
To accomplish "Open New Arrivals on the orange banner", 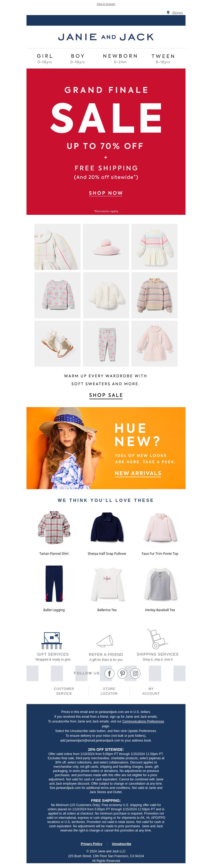I will [x=138, y=474].
